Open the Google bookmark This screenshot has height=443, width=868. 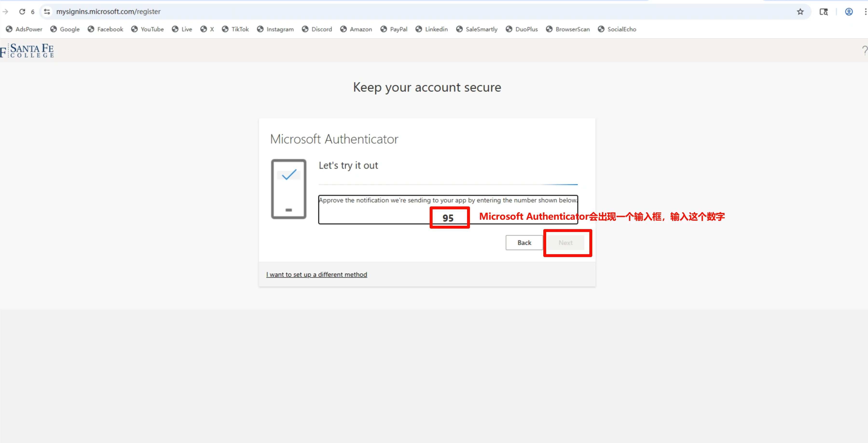[65, 29]
